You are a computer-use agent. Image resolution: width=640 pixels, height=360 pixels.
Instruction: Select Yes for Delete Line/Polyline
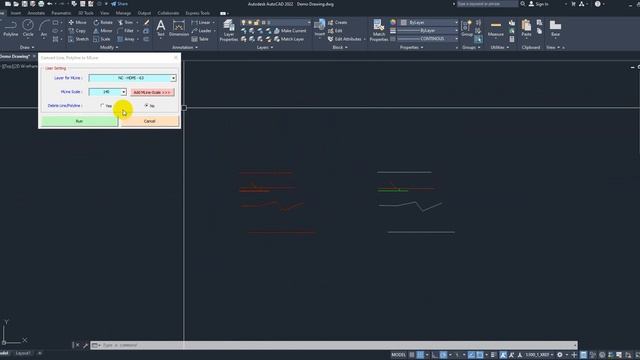[x=106, y=106]
